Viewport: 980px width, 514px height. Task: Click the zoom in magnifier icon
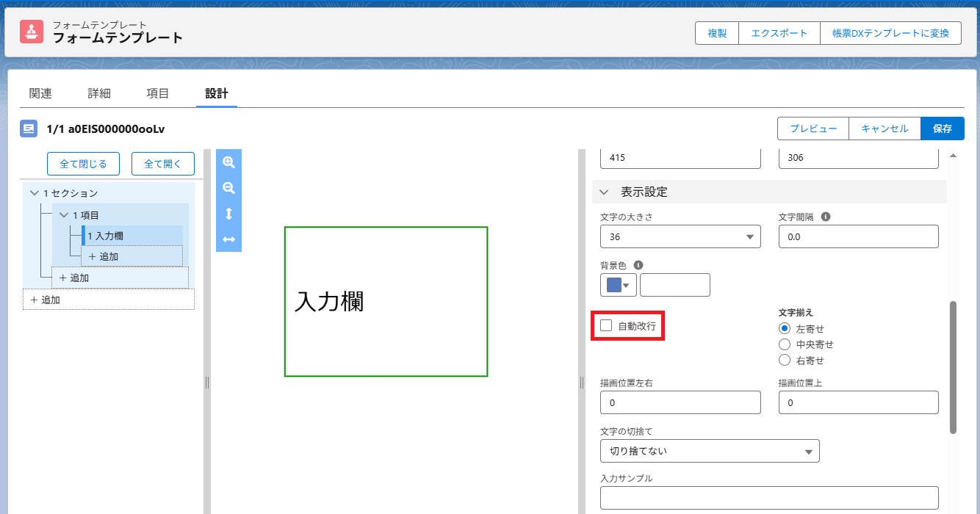228,162
